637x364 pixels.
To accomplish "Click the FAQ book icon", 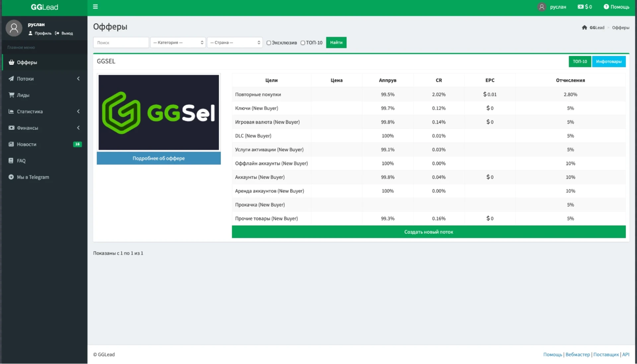I will tap(11, 161).
